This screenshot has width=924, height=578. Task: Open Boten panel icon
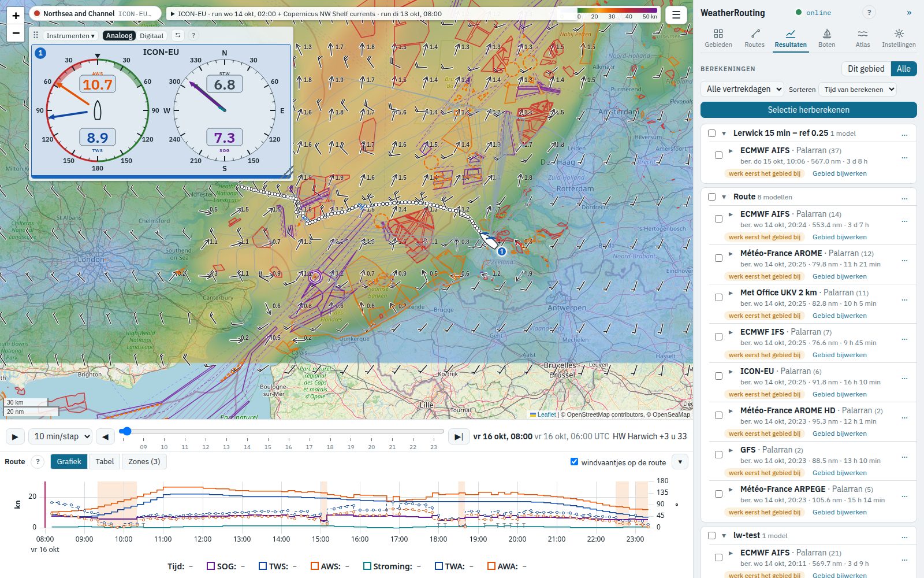pyautogui.click(x=826, y=39)
